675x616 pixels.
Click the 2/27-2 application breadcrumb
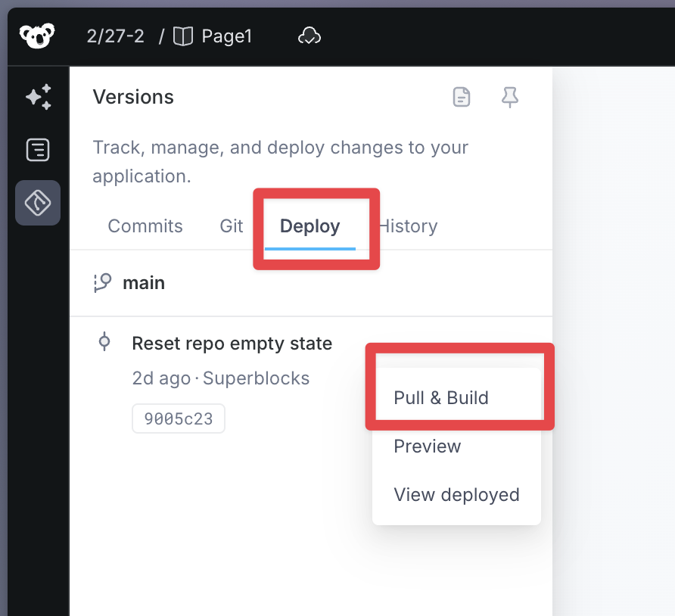click(x=115, y=36)
